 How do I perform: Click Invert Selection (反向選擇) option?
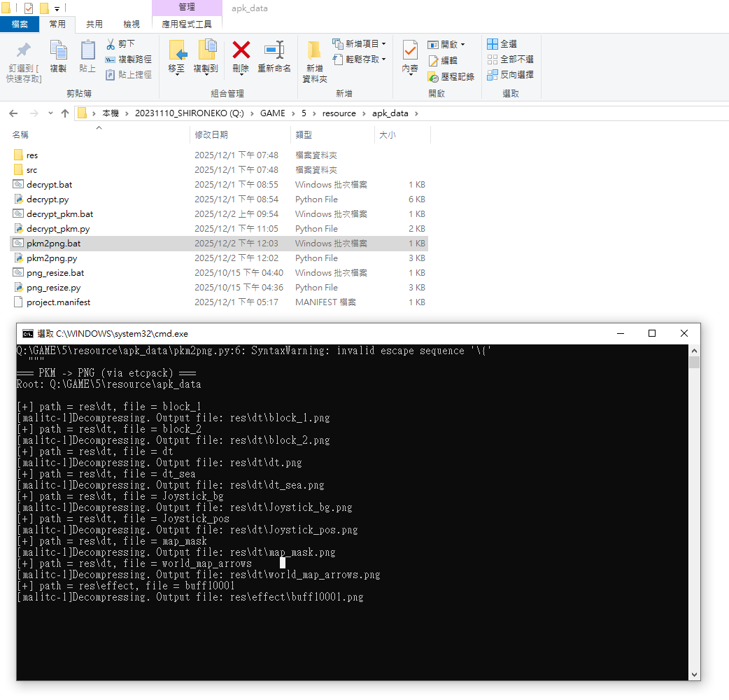[x=510, y=74]
